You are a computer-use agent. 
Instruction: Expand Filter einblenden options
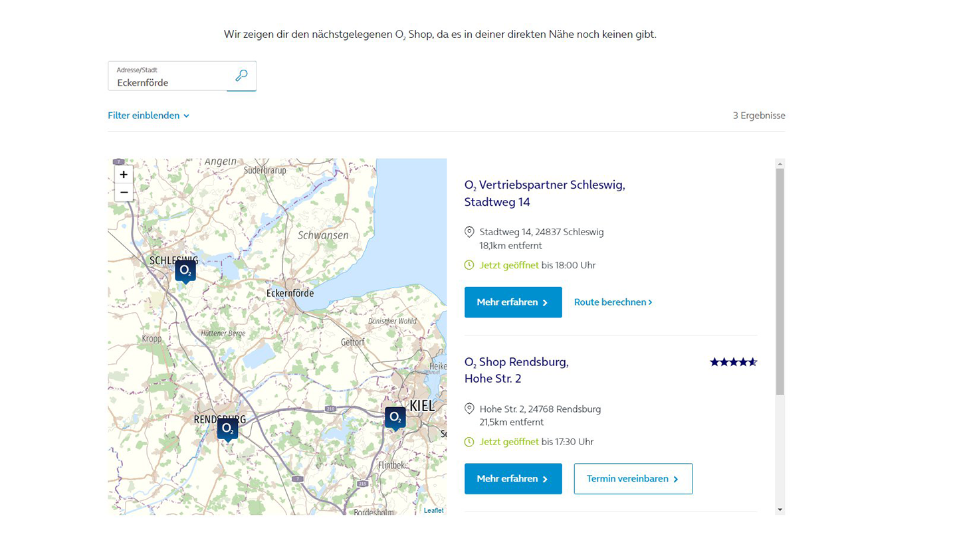click(x=148, y=116)
